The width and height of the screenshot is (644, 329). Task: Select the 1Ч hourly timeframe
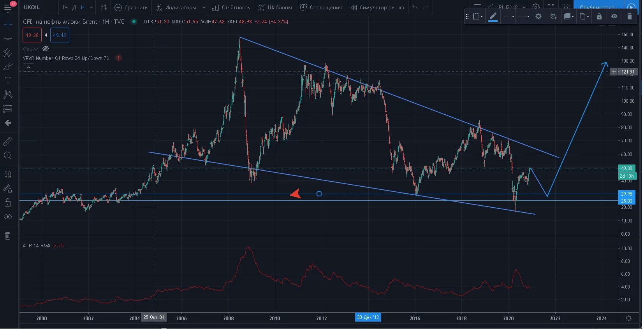tap(65, 7)
